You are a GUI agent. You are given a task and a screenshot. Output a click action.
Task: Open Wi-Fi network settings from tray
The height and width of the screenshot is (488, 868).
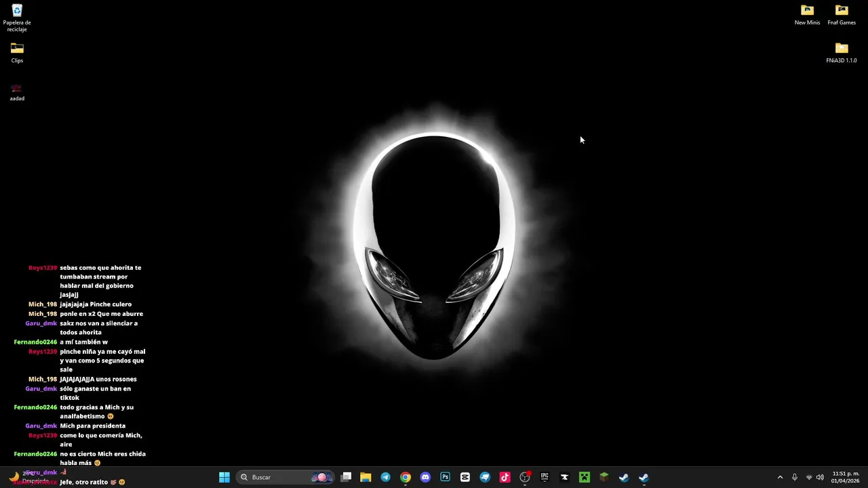point(809,477)
